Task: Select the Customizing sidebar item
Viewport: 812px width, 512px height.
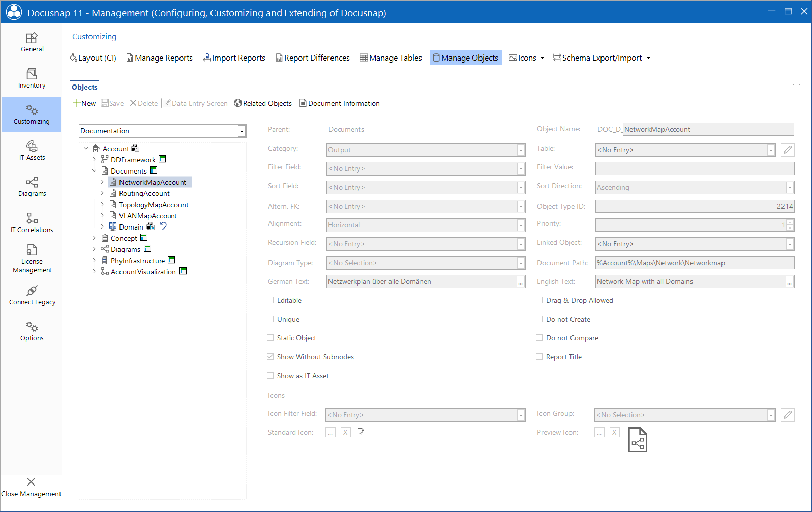Action: pos(32,115)
